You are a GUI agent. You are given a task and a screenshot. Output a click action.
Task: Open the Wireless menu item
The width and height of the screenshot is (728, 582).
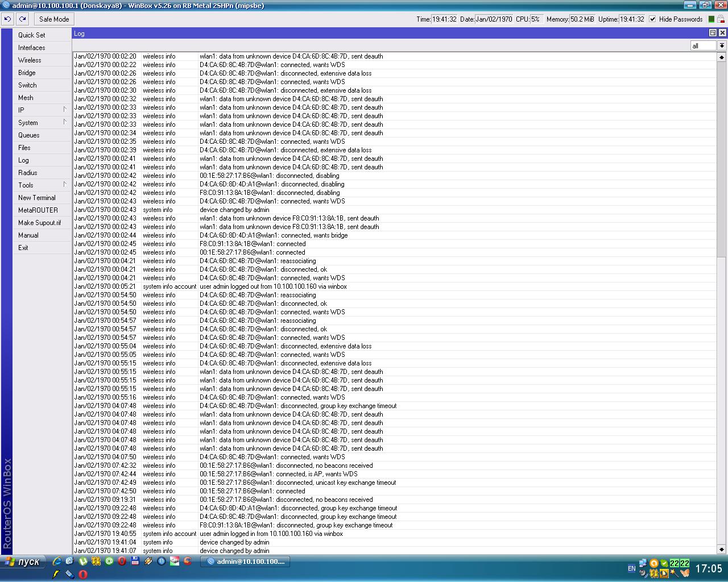tap(42, 60)
